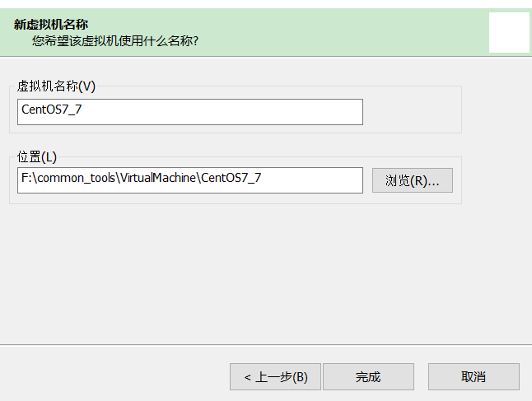This screenshot has height=401, width=532.
Task: Click the F: drive letter in location path
Action: coord(26,177)
